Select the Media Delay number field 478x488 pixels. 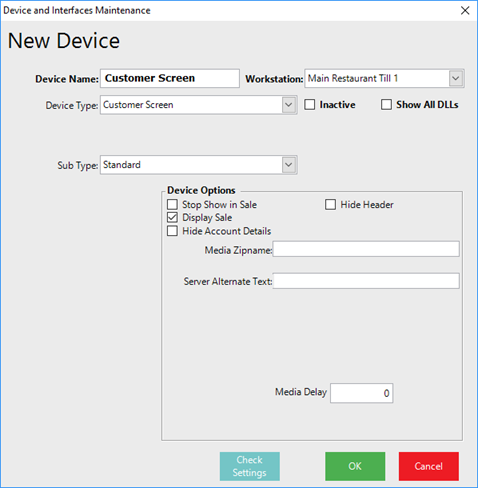tap(362, 393)
